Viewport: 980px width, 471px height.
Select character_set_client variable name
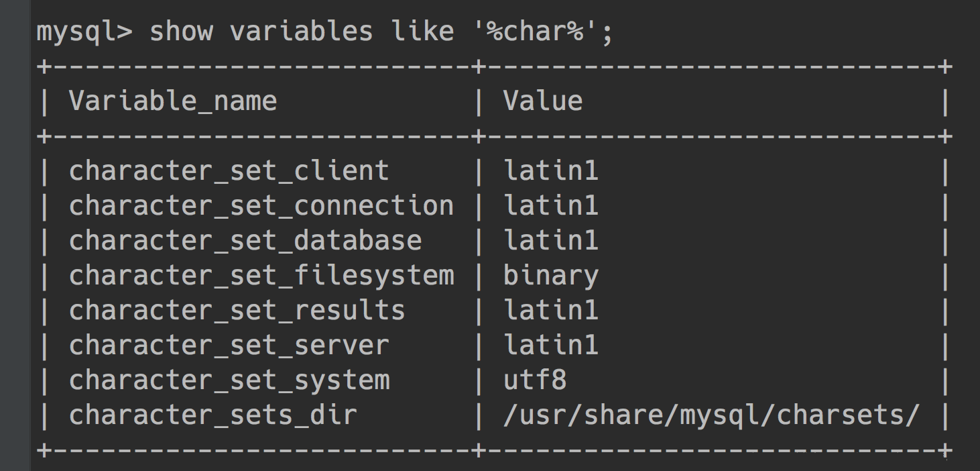click(229, 171)
